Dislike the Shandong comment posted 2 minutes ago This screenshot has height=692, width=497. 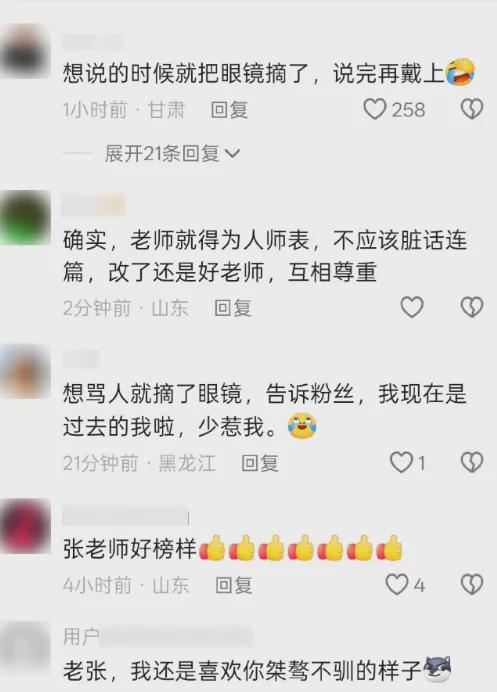[472, 307]
